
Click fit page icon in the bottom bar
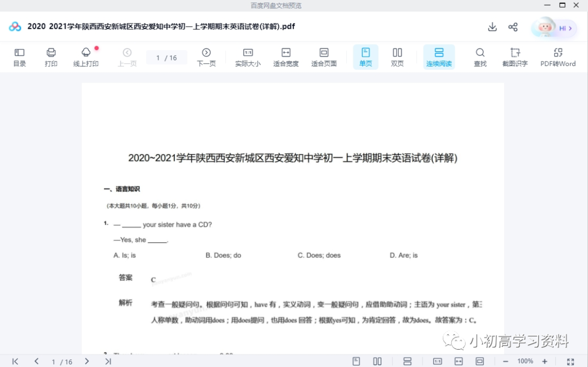[x=480, y=362]
